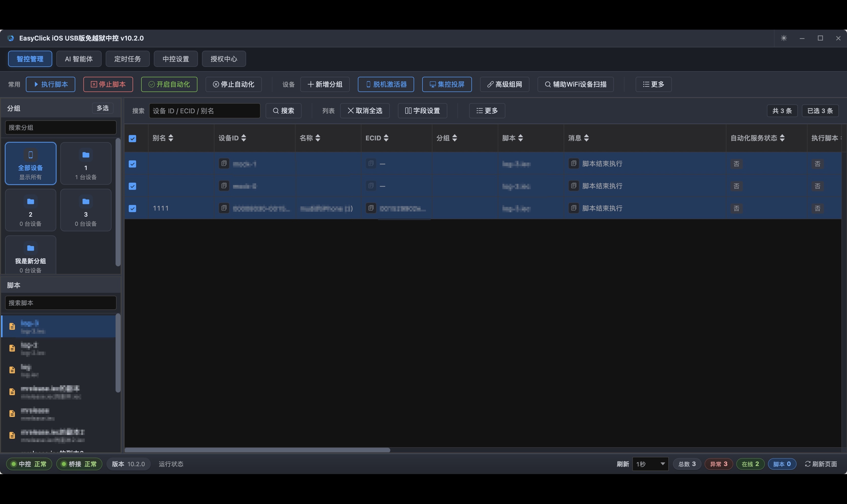The width and height of the screenshot is (847, 504).
Task: Uncheck the first device row checkbox
Action: (x=133, y=164)
